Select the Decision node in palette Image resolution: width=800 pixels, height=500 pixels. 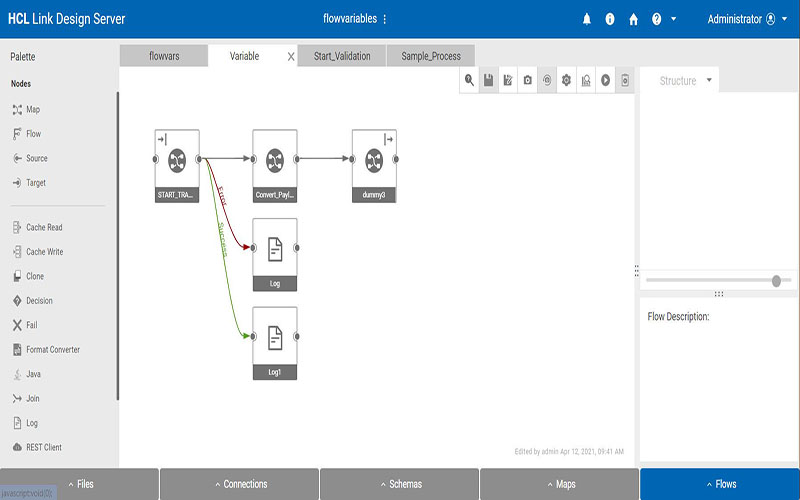point(39,301)
